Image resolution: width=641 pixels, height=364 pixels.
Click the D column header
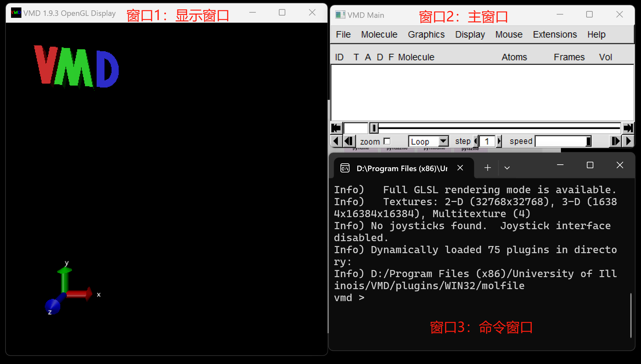[380, 57]
